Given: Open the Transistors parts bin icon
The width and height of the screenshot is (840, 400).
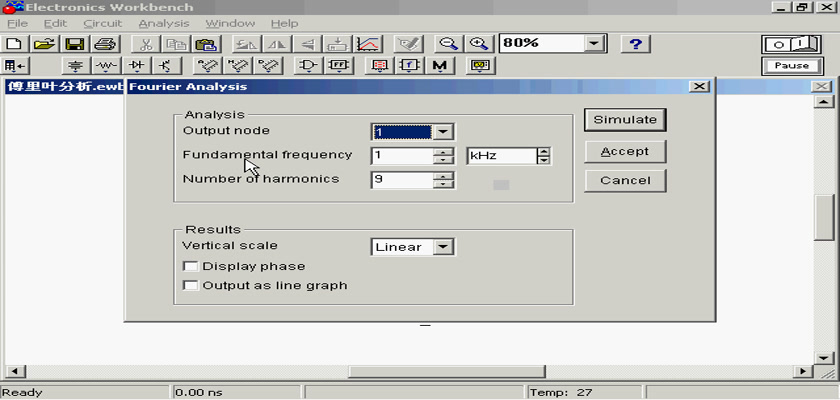Looking at the screenshot, I should pos(167,66).
